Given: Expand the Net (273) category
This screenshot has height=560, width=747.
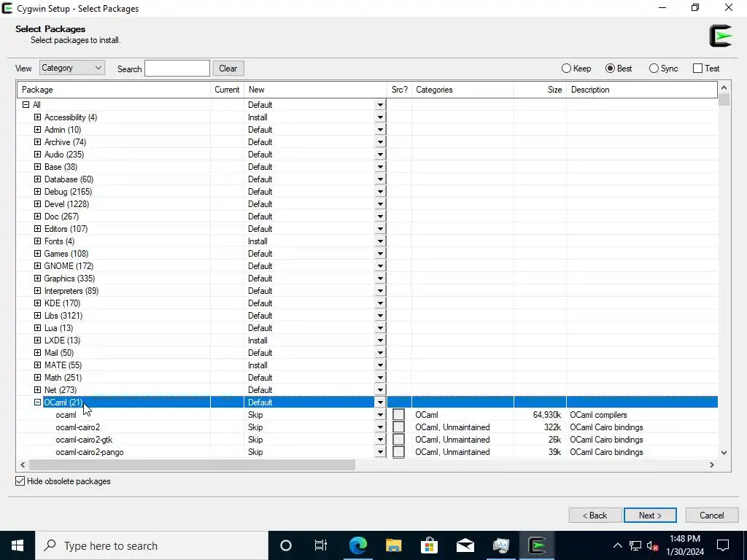Looking at the screenshot, I should tap(38, 390).
